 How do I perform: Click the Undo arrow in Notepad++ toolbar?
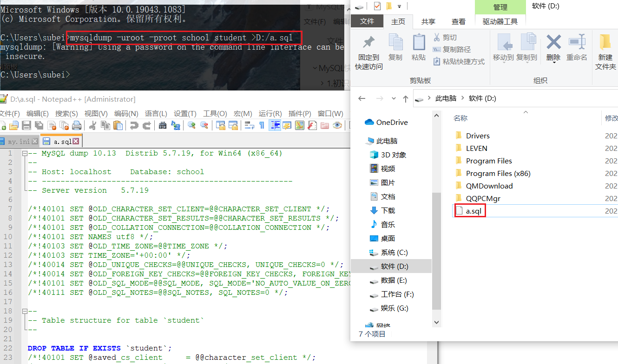click(x=134, y=125)
